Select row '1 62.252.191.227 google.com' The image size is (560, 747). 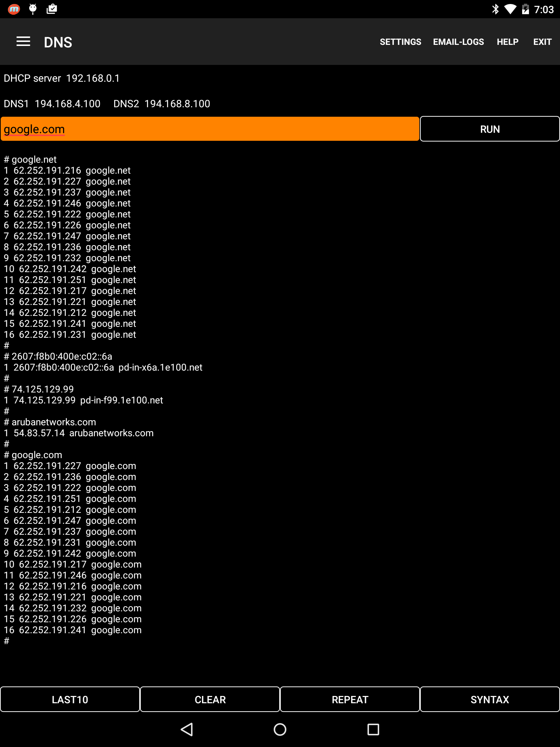(x=70, y=466)
